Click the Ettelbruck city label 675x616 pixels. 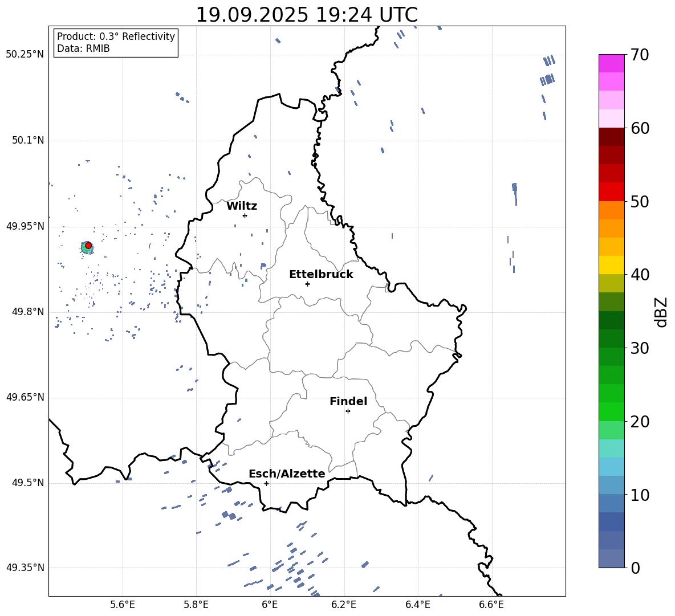321,274
